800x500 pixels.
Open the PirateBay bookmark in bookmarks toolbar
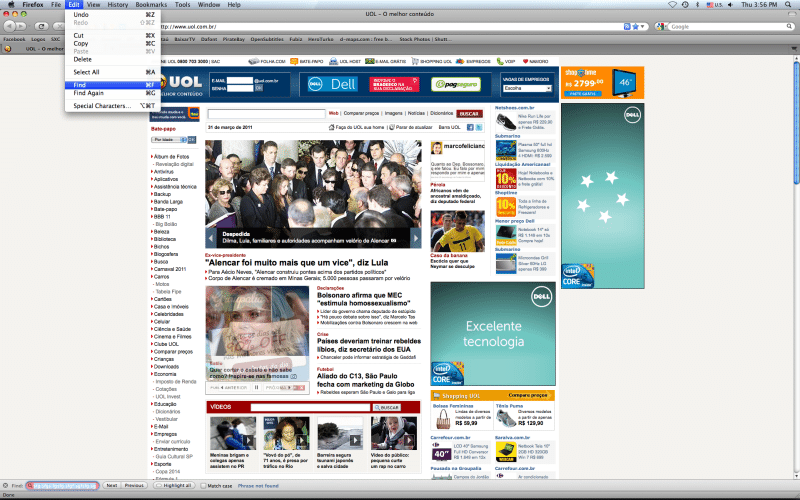point(234,39)
